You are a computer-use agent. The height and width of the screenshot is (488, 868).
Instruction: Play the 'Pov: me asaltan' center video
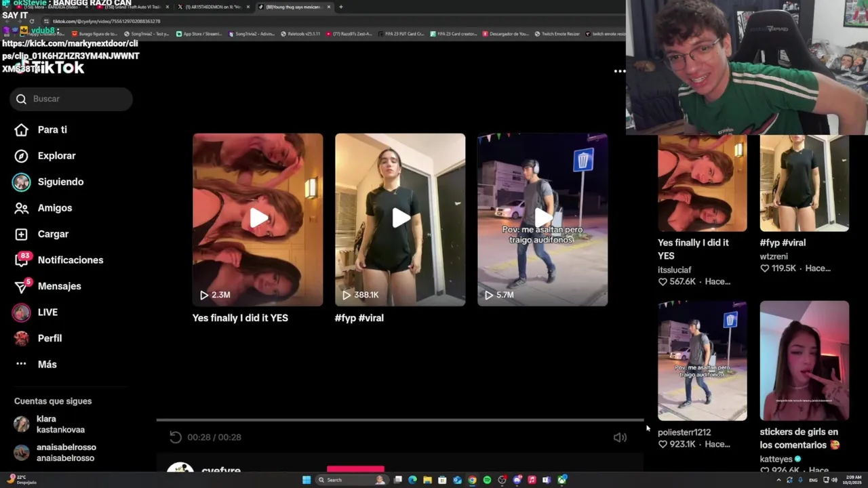tap(542, 219)
